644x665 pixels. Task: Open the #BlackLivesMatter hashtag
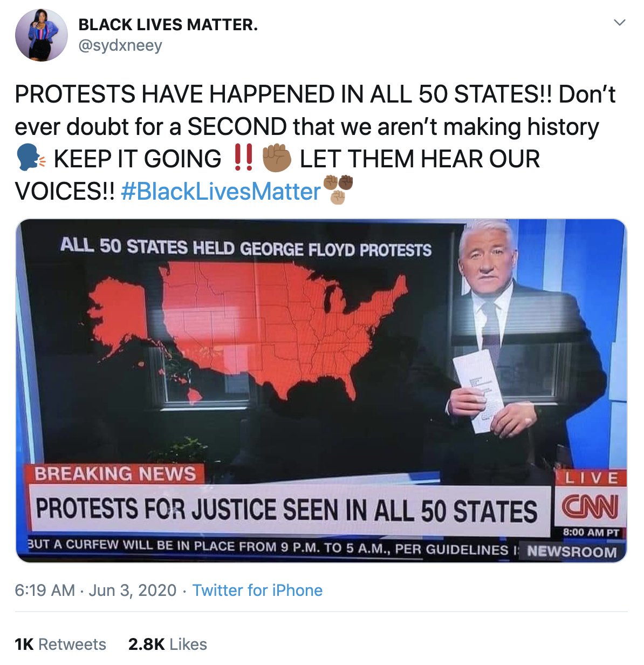point(221,192)
